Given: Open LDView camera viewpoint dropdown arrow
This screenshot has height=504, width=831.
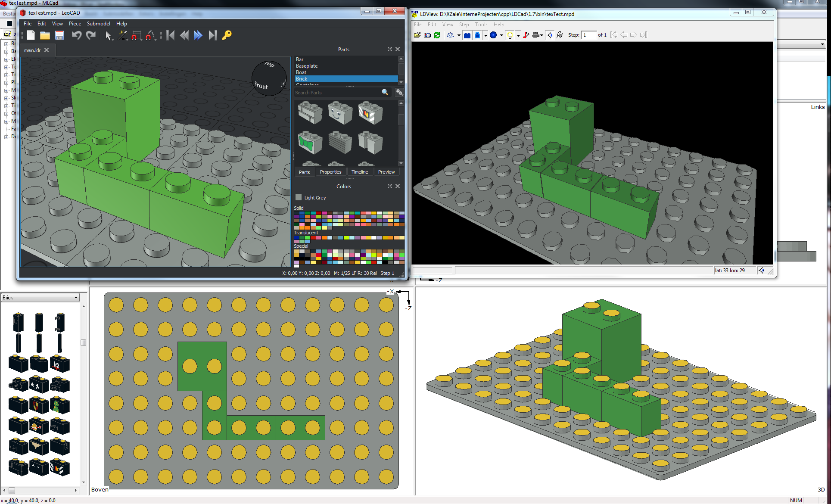Looking at the screenshot, I should (x=542, y=35).
